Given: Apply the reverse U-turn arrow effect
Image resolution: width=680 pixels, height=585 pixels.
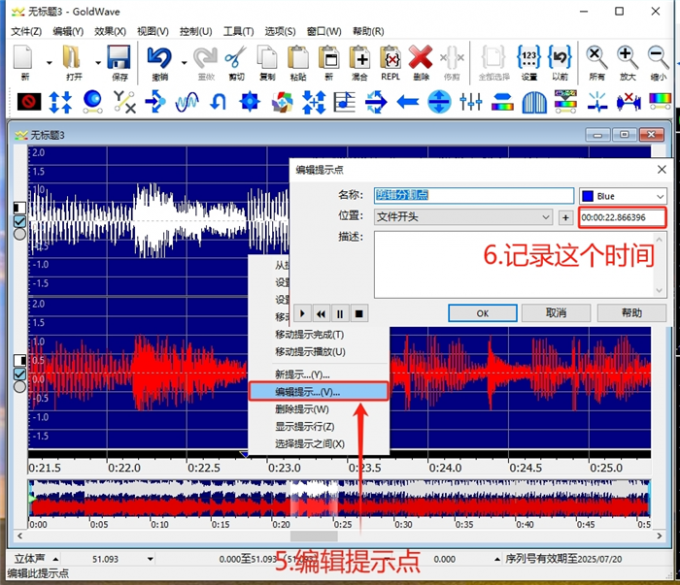Looking at the screenshot, I should 218,102.
